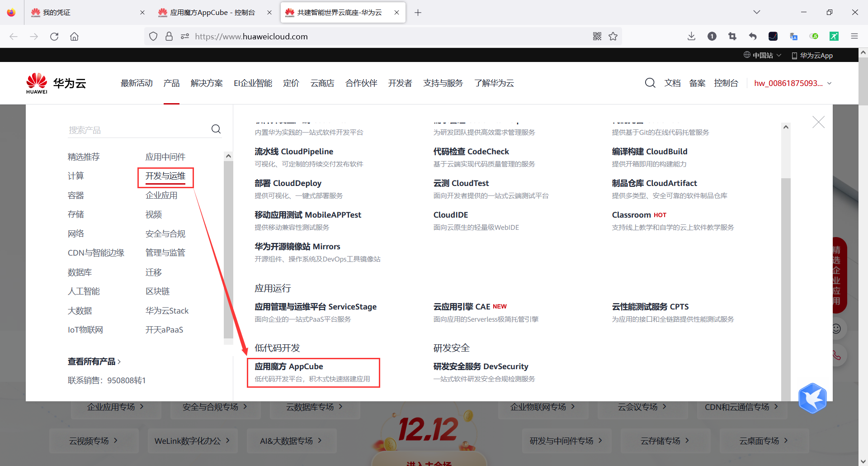Open the hw_00861875093 account dropdown

(x=792, y=83)
